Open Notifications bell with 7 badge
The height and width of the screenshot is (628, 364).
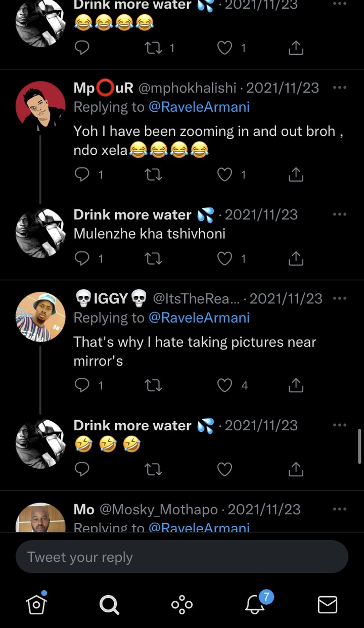255,604
